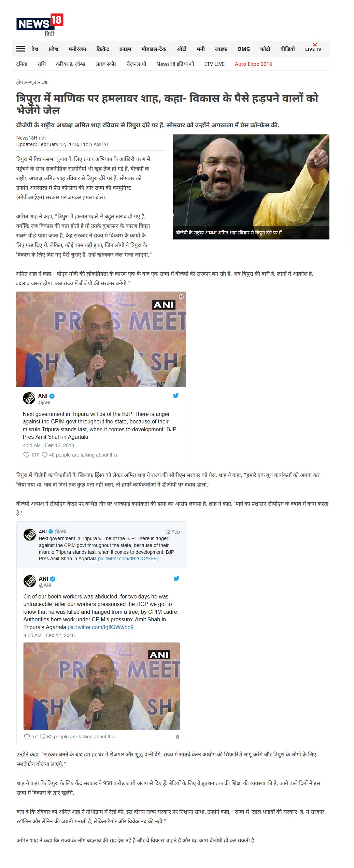Select the मनोरंजन navigation item
The image size is (354, 868).
point(77,49)
